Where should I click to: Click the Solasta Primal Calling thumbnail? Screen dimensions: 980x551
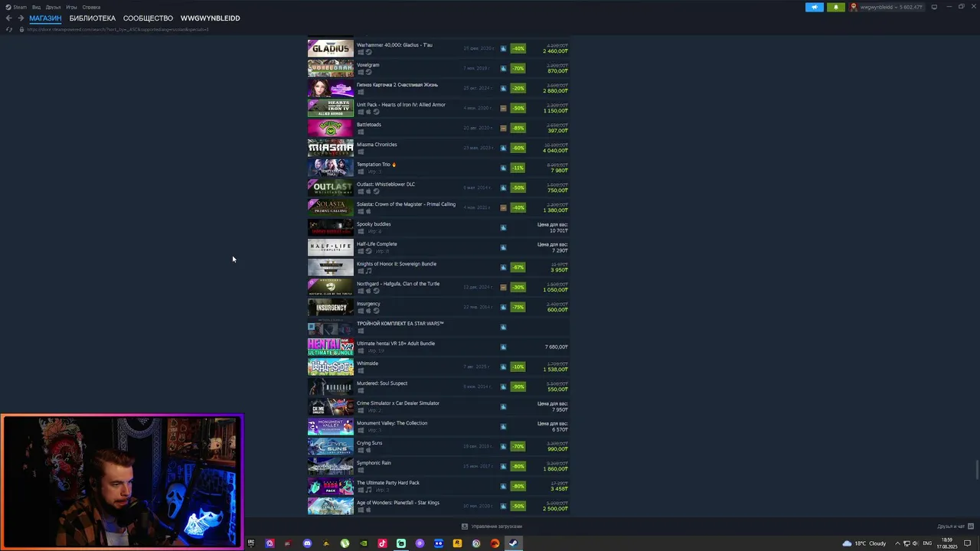tap(331, 207)
